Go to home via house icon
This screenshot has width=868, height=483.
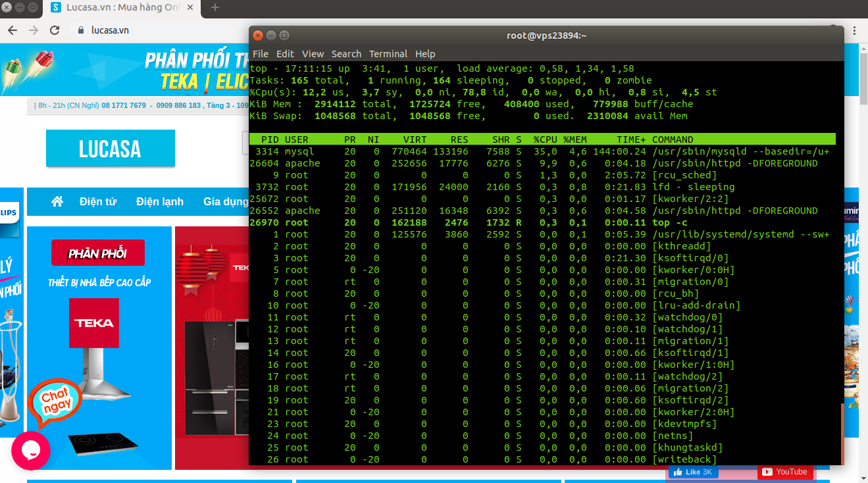tap(57, 201)
